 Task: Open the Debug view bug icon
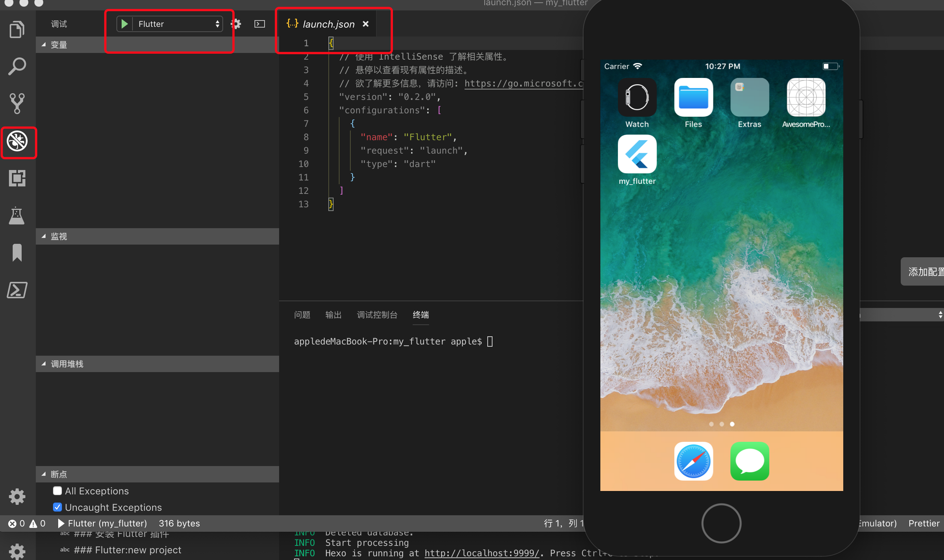click(18, 142)
